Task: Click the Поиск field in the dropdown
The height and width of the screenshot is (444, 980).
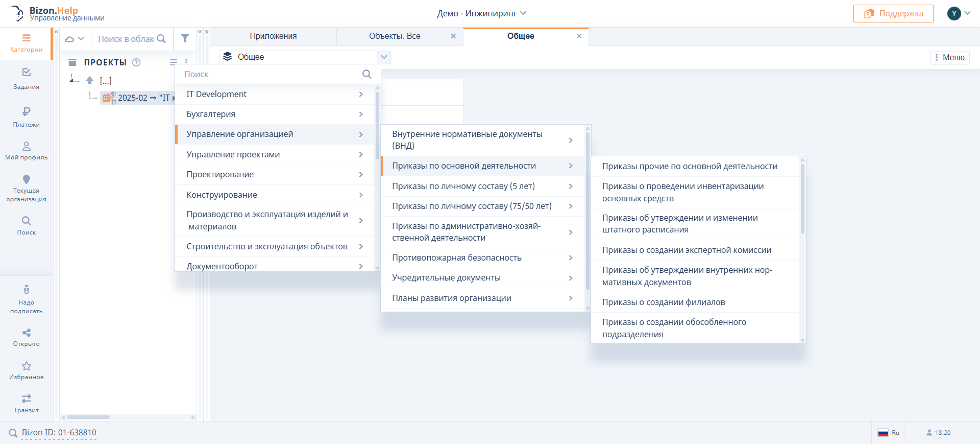Action: (x=271, y=75)
